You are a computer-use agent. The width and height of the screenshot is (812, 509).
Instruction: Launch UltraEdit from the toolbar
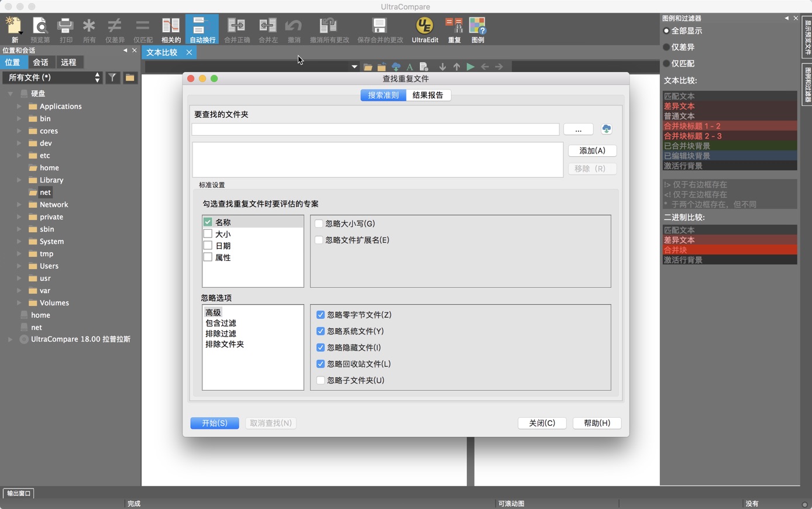(x=425, y=29)
